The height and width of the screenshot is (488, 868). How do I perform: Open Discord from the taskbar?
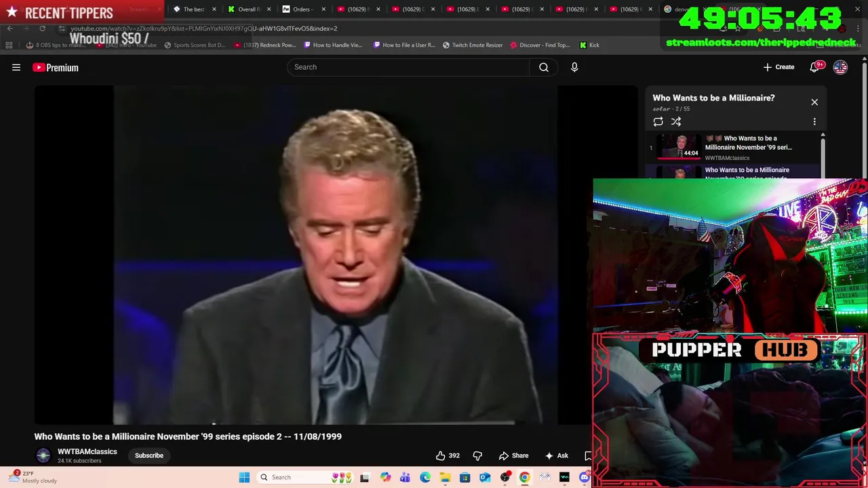point(585,477)
